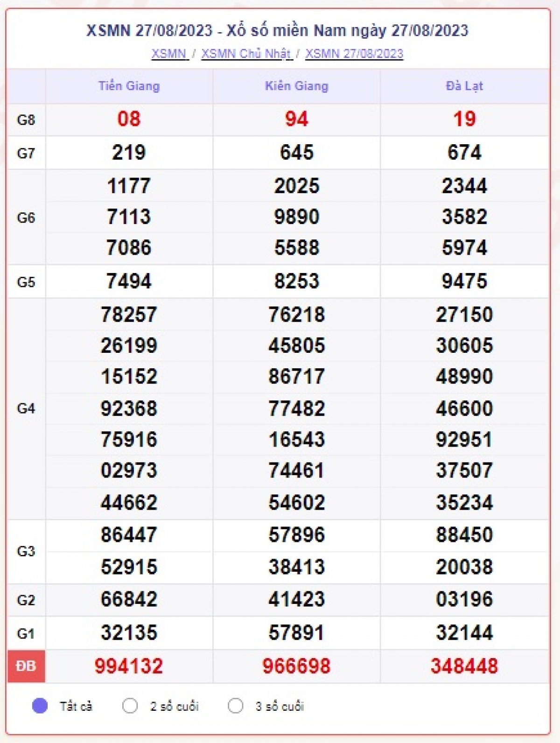
Task: Click G4 number 77482
Action: (297, 408)
